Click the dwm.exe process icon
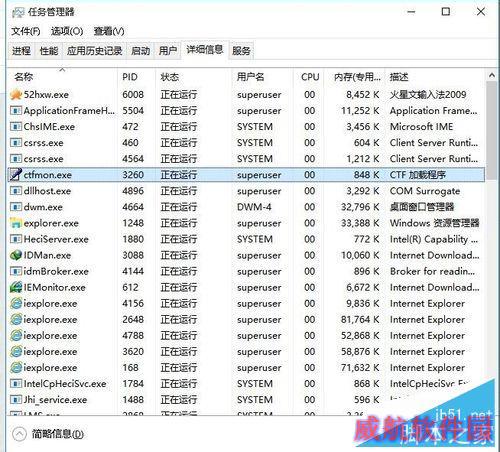 tap(16, 207)
